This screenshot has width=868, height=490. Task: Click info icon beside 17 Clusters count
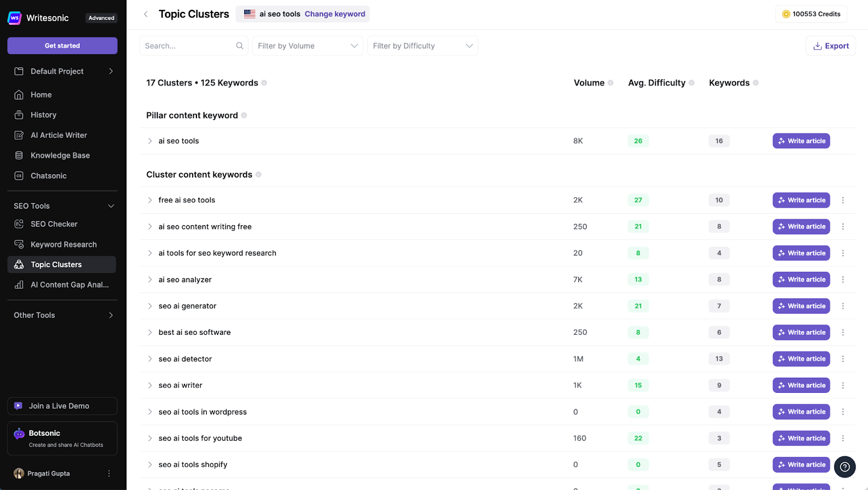coord(264,83)
